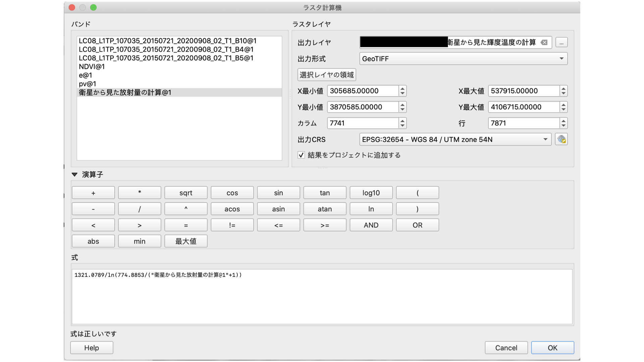Insert the power ^ operator
This screenshot has height=362, width=644.
click(186, 209)
